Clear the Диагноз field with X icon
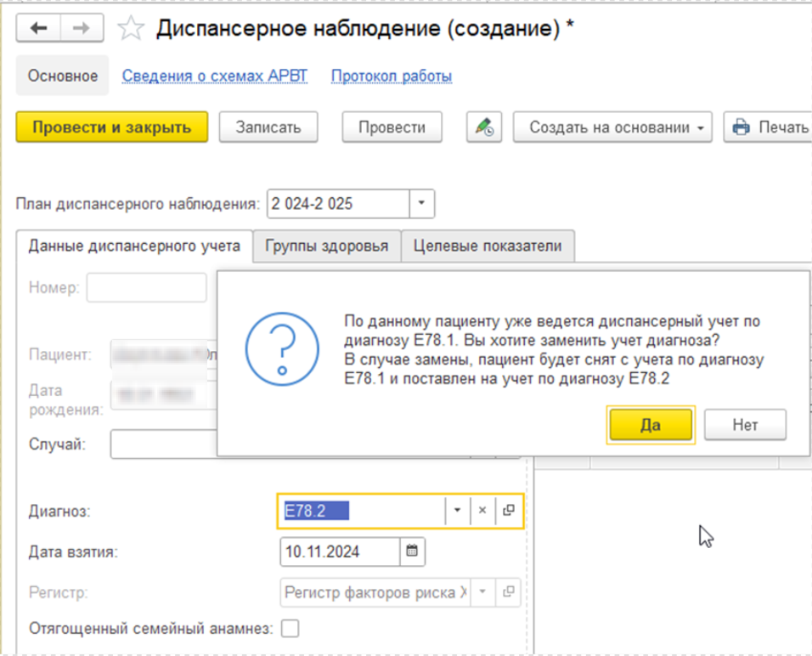 click(x=482, y=511)
